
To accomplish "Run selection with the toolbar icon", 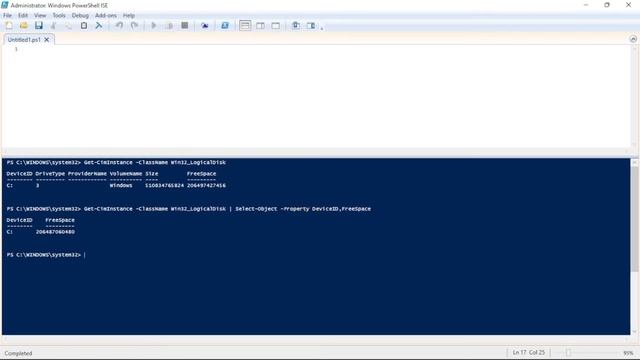I will click(x=169, y=26).
